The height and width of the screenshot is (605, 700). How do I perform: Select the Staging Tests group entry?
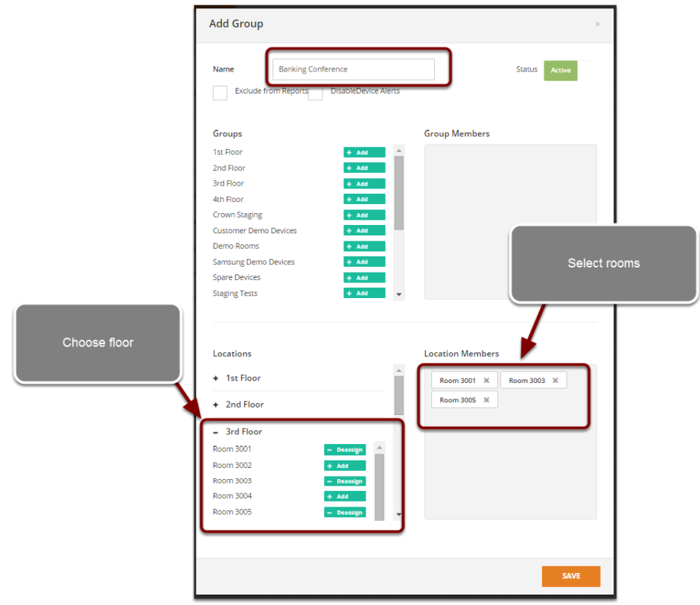(x=235, y=293)
